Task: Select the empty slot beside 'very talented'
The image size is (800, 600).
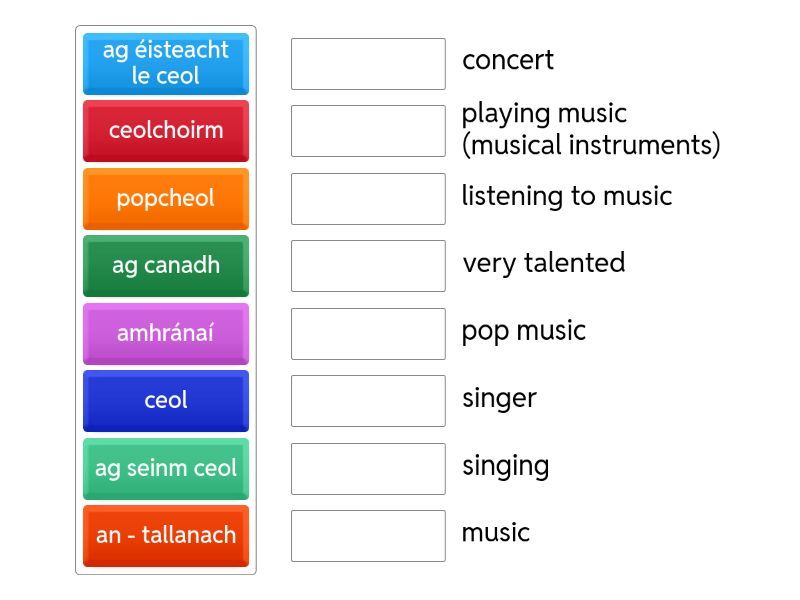Action: click(x=368, y=266)
